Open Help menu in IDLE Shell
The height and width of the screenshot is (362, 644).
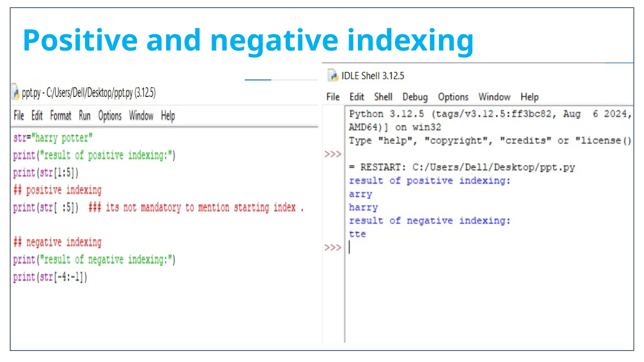pyautogui.click(x=530, y=97)
